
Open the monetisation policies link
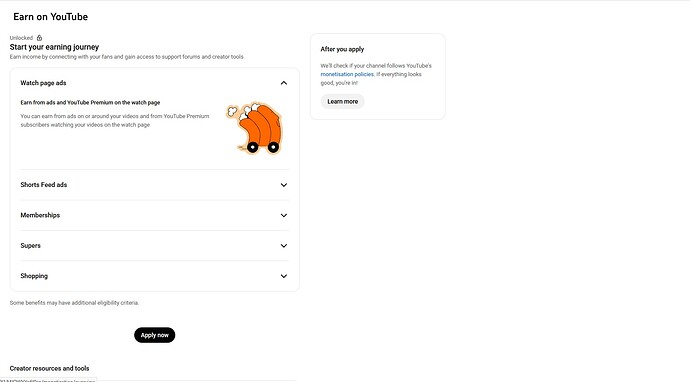tap(347, 74)
